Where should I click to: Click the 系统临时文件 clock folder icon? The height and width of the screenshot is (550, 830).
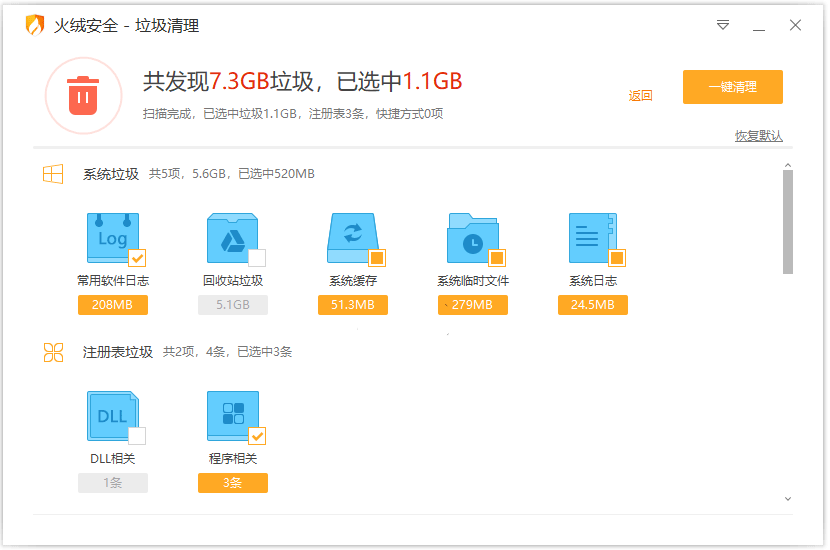click(473, 238)
